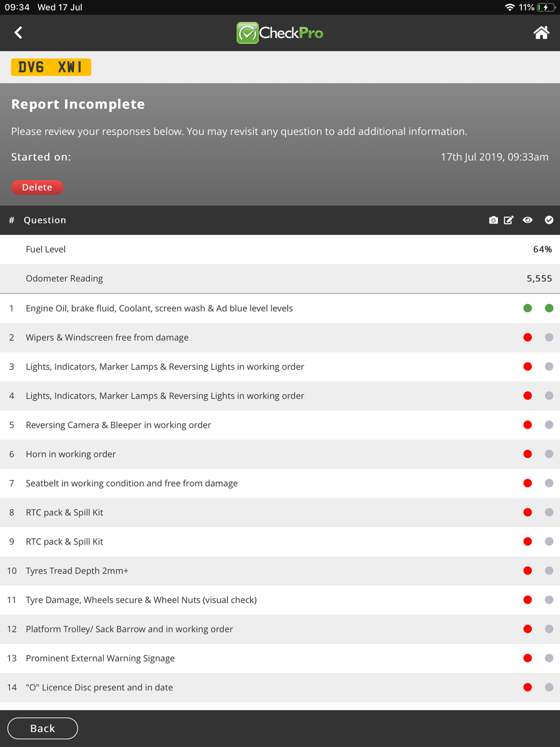Open the Fuel Level row
The width and height of the screenshot is (560, 747).
click(280, 249)
